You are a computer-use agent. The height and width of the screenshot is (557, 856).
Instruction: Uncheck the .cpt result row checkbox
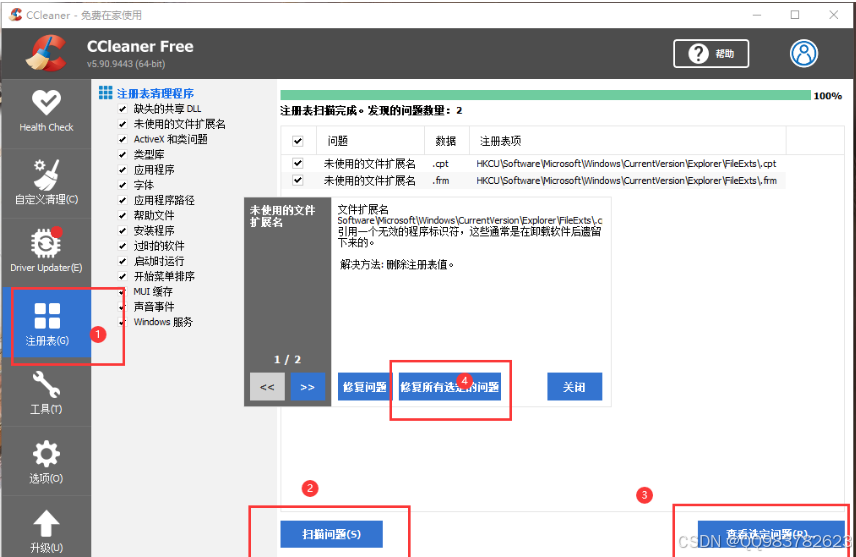coord(298,163)
